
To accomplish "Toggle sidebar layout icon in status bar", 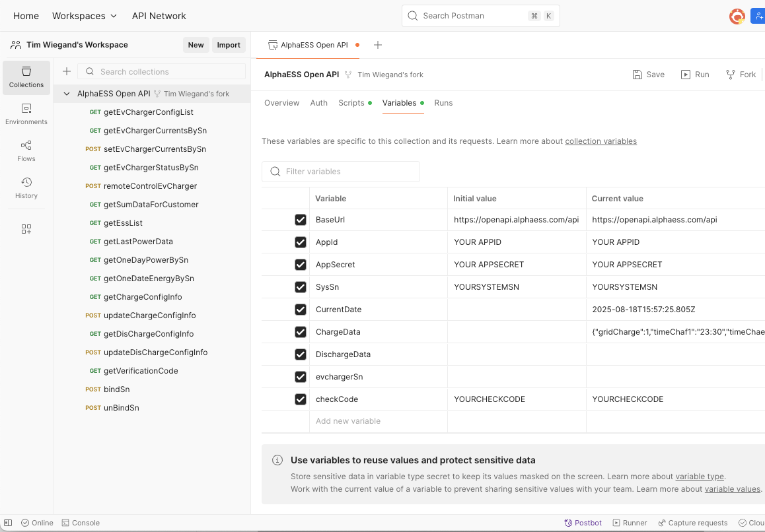I will click(x=8, y=523).
